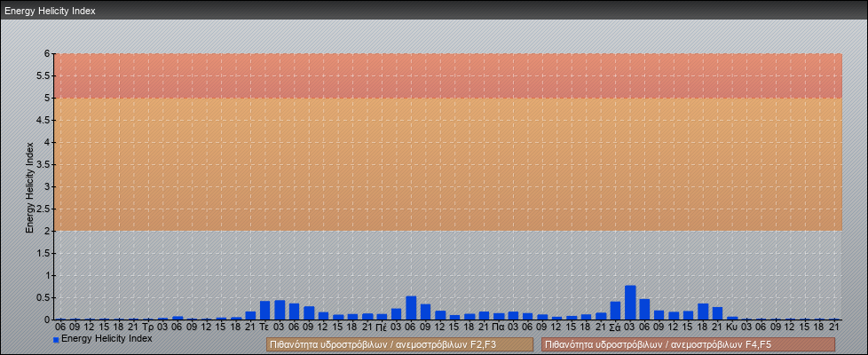This screenshot has height=355, width=868.
Task: Click the Σά day label on the x-axis
Action: pyautogui.click(x=615, y=327)
